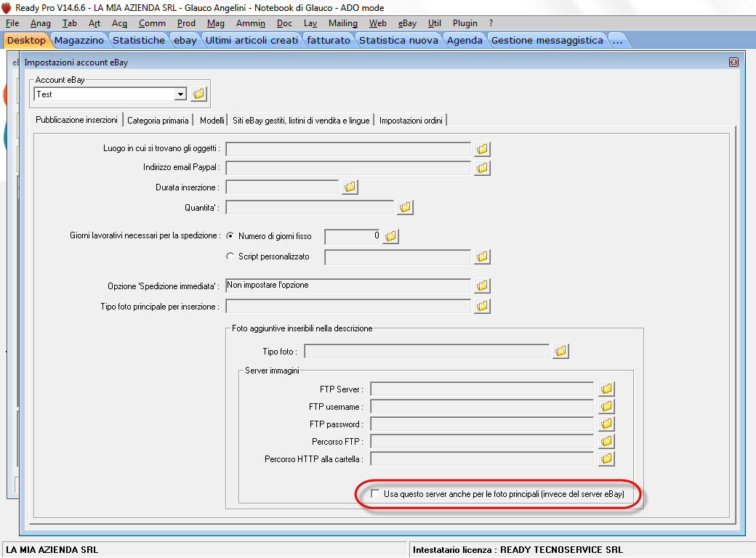This screenshot has width=756, height=558.
Task: Click folder icon for Quantita' field
Action: 405,207
